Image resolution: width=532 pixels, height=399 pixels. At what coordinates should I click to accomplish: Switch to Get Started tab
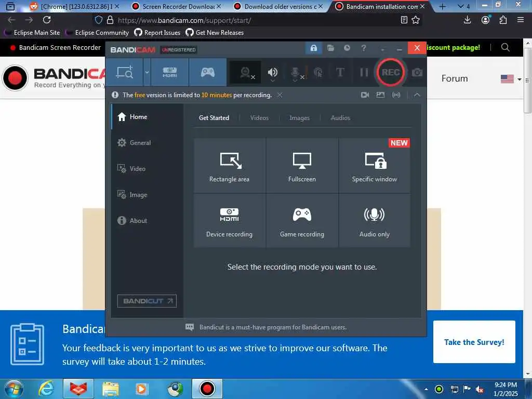point(214,118)
